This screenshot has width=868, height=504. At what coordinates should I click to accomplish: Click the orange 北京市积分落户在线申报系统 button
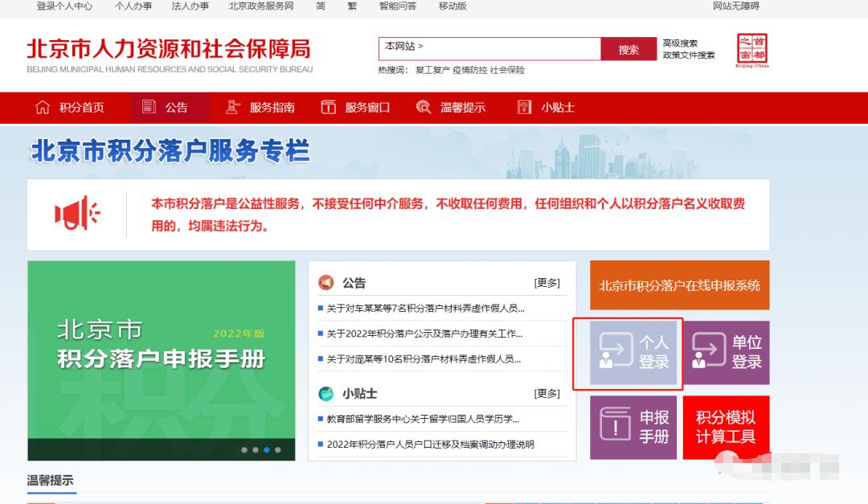pyautogui.click(x=679, y=285)
